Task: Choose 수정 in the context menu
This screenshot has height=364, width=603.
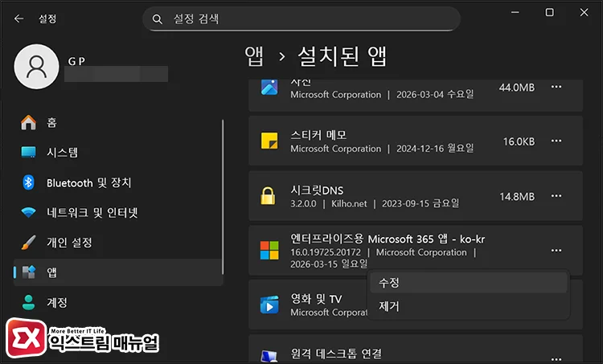Action: coord(469,283)
